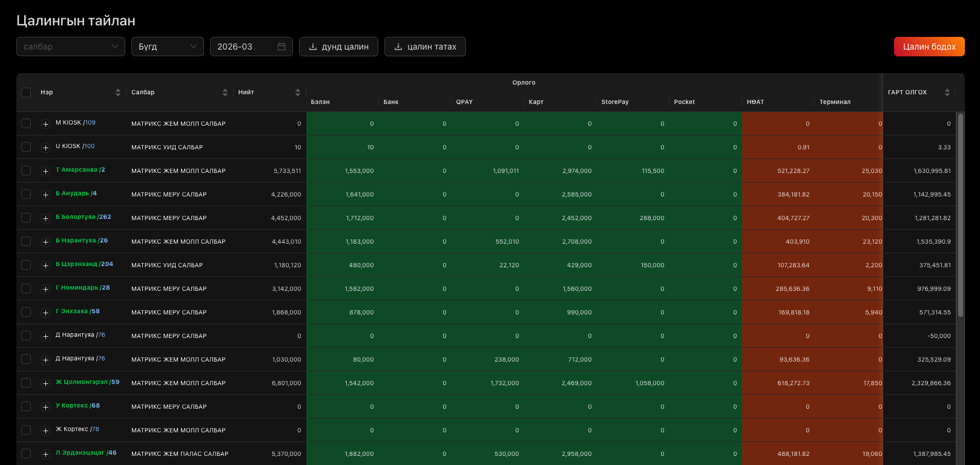Image resolution: width=980 pixels, height=465 pixels.
Task: Expand the Л Эрдэнэцэцэг row details
Action: click(45, 454)
